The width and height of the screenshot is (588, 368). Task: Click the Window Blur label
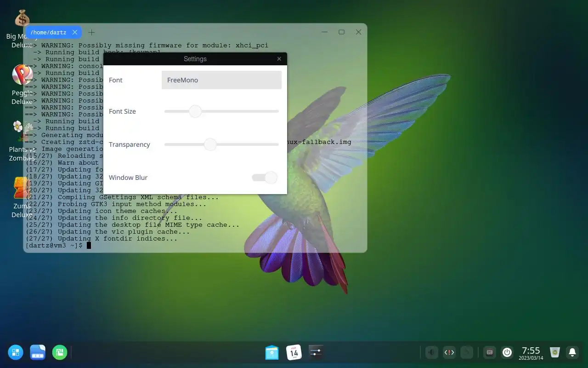coord(128,178)
